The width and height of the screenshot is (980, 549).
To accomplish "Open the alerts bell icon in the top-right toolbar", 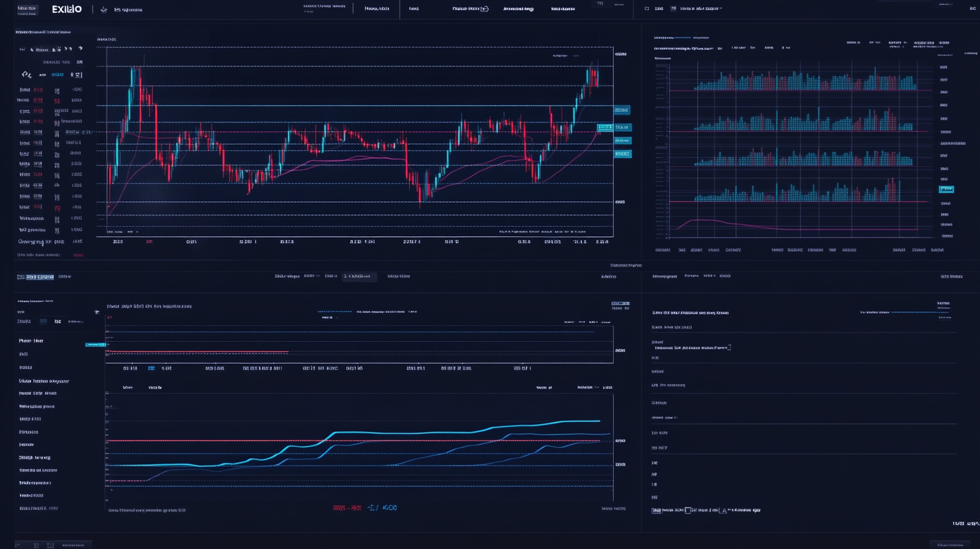I will [971, 9].
